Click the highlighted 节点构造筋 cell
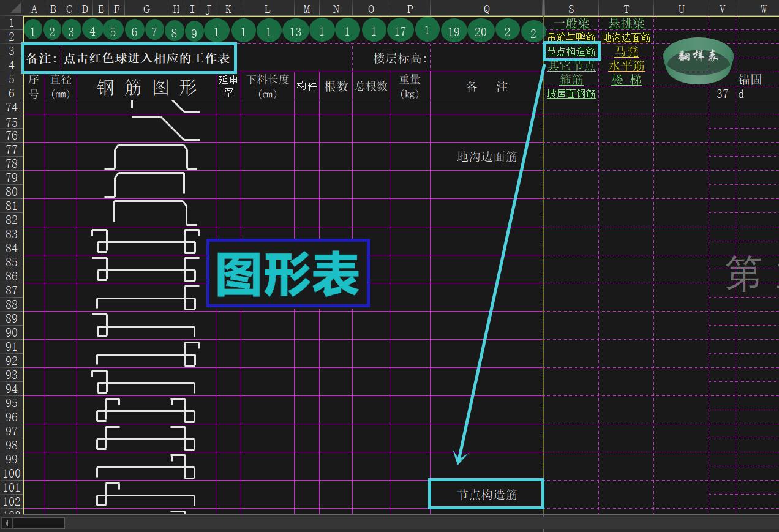This screenshot has width=779, height=532. pos(570,51)
